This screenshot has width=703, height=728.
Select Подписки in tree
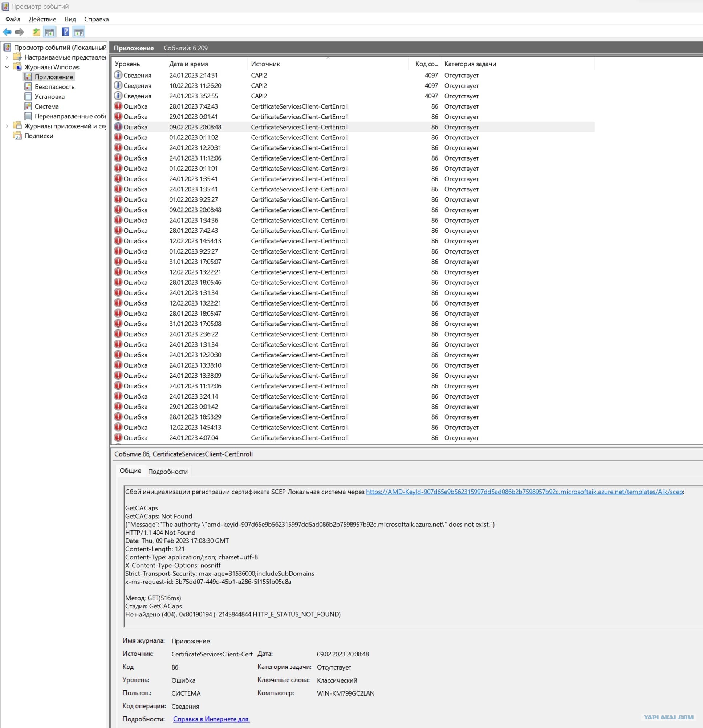[38, 136]
